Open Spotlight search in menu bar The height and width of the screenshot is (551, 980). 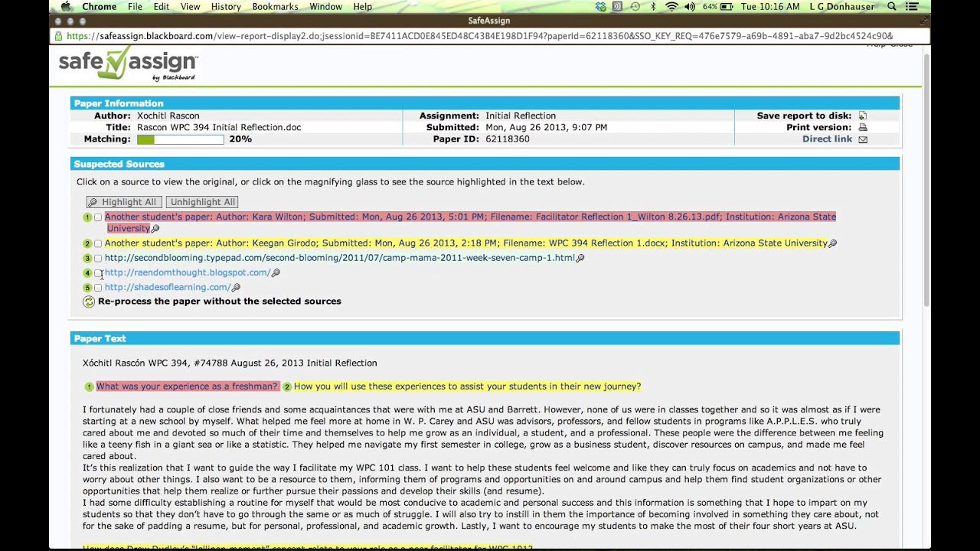[x=892, y=7]
